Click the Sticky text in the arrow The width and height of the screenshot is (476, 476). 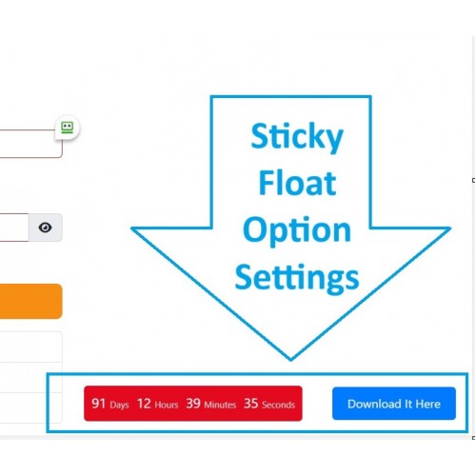(297, 137)
